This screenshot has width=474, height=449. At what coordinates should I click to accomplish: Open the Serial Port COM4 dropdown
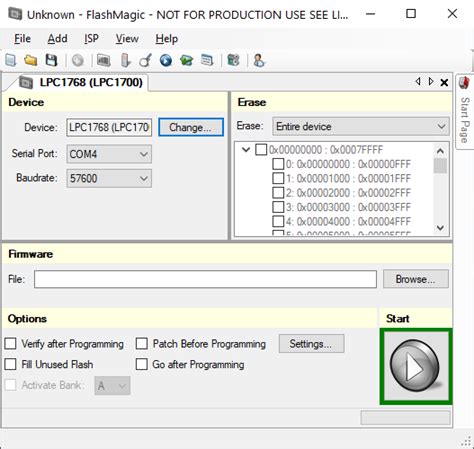point(109,154)
